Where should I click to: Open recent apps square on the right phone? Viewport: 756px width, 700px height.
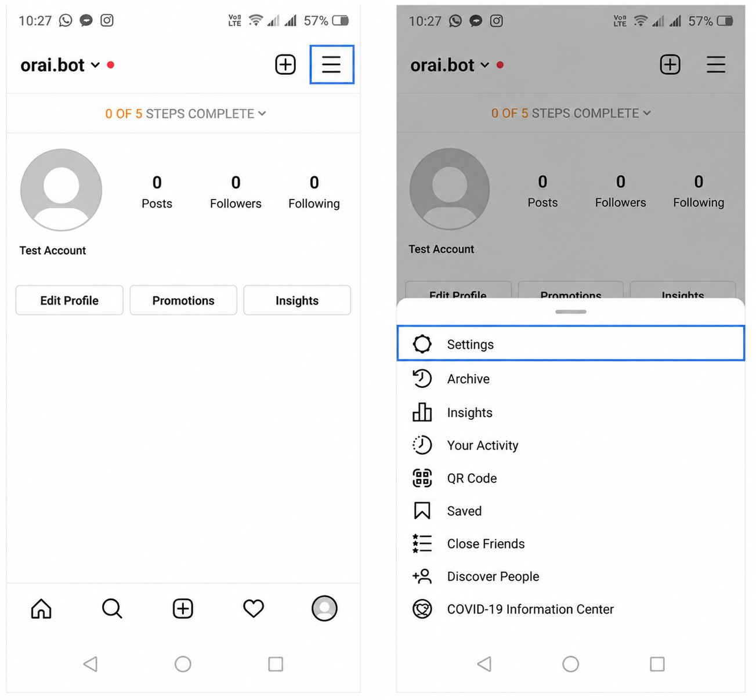[x=657, y=664]
